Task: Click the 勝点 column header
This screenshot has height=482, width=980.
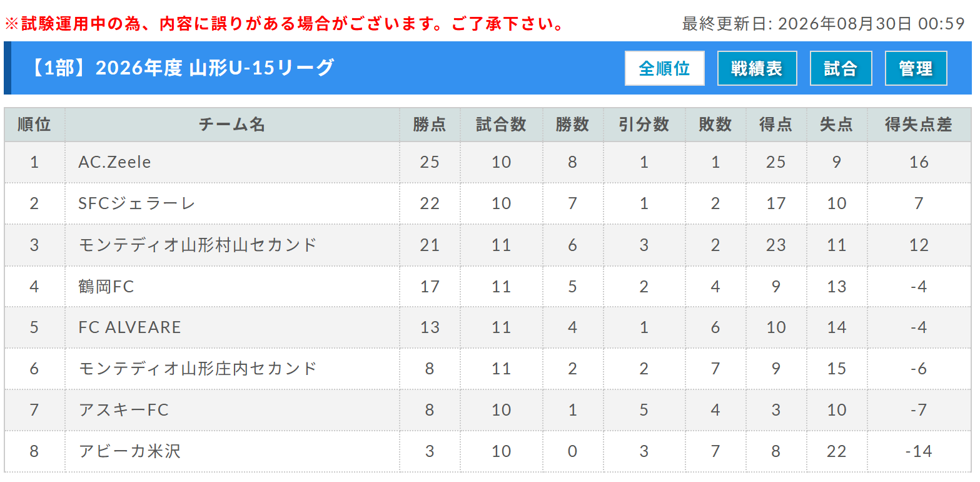Action: click(430, 125)
